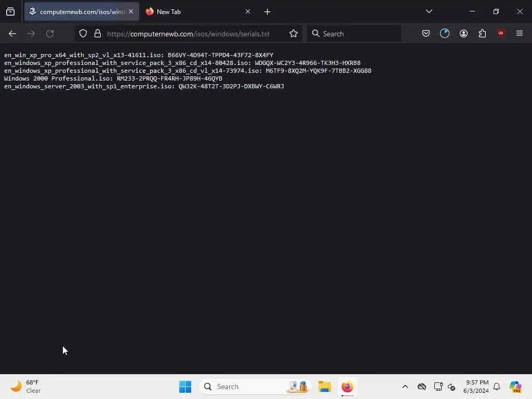Open a new tab with plus button

[x=268, y=12]
